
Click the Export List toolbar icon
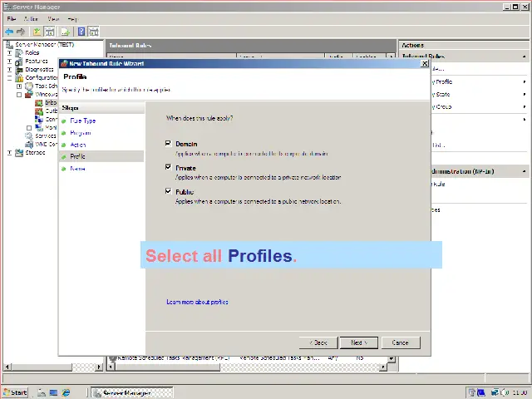pyautogui.click(x=65, y=32)
